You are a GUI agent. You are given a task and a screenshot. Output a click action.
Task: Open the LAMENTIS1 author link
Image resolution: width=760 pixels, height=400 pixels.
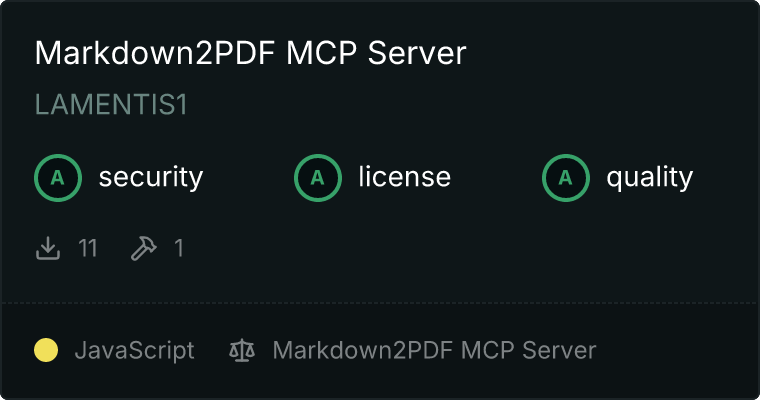(111, 104)
